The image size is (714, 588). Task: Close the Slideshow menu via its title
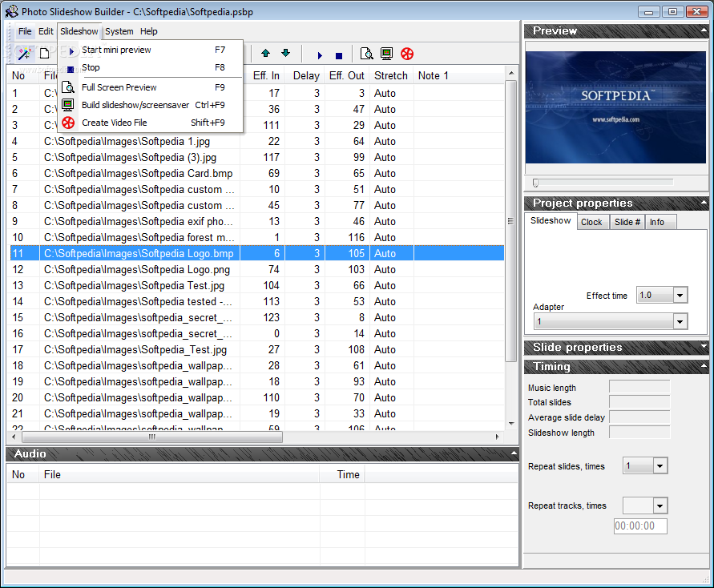tap(79, 31)
